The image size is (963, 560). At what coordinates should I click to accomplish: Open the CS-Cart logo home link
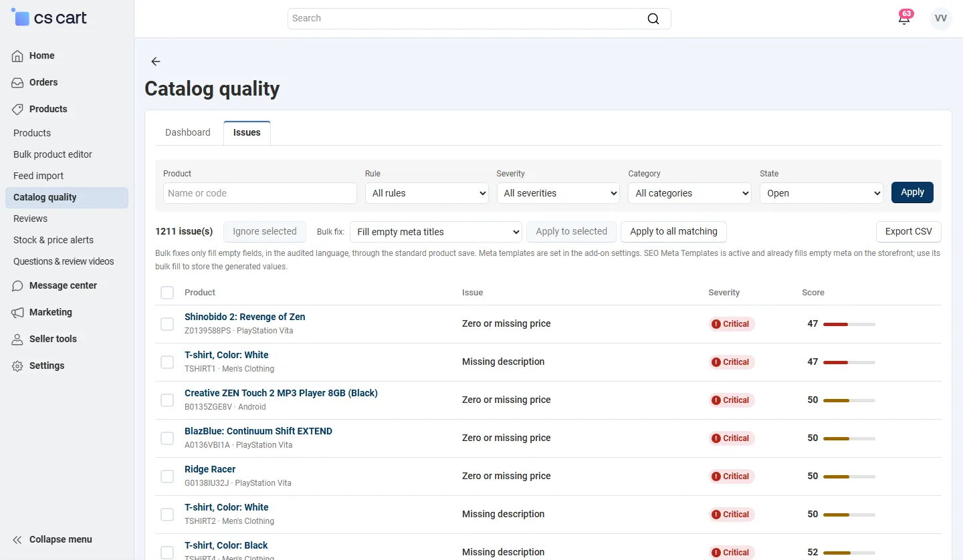[49, 18]
